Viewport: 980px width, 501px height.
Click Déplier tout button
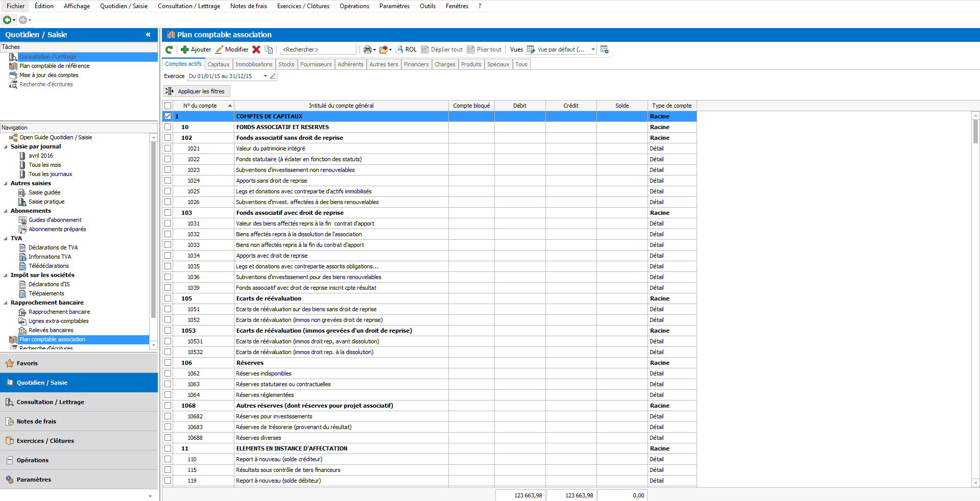click(x=442, y=49)
